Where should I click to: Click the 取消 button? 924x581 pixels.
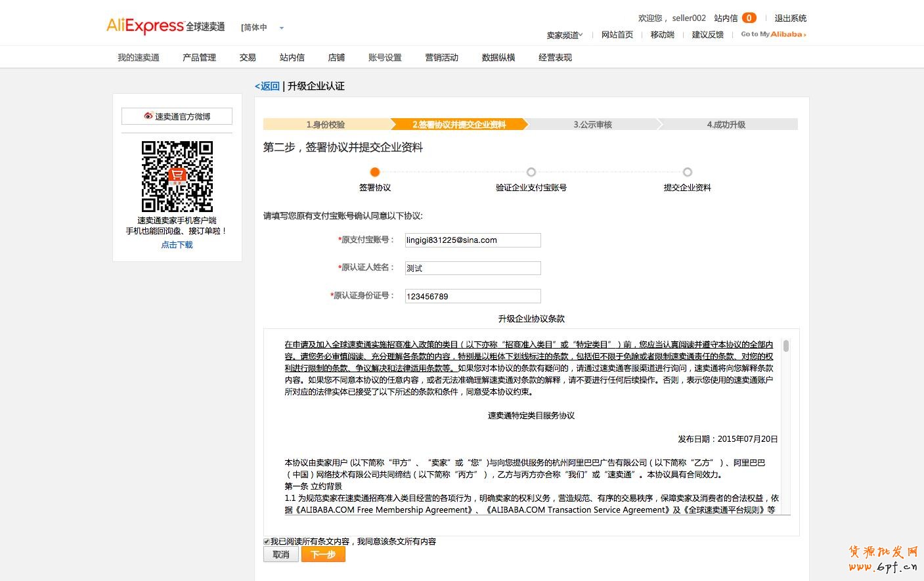281,555
